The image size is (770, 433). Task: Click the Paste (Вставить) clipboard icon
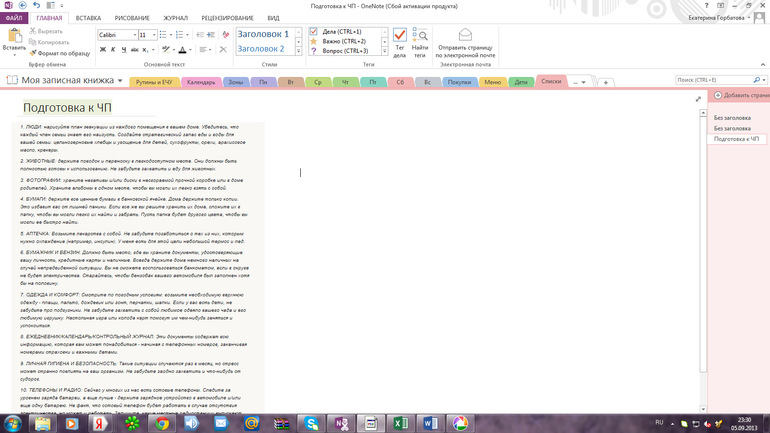tap(14, 37)
